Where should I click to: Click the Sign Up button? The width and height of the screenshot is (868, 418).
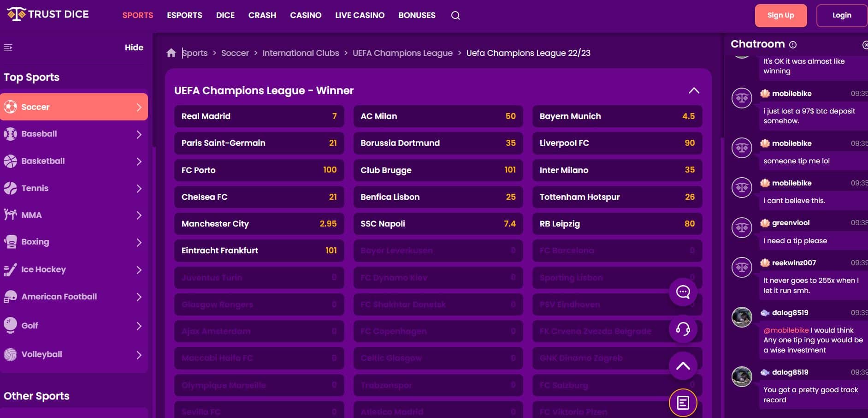(780, 15)
